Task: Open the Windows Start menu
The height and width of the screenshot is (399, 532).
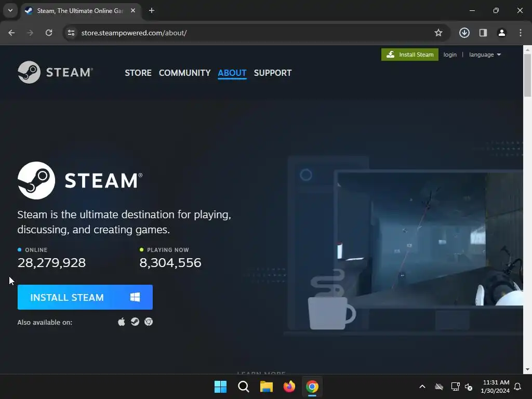Action: pyautogui.click(x=220, y=387)
